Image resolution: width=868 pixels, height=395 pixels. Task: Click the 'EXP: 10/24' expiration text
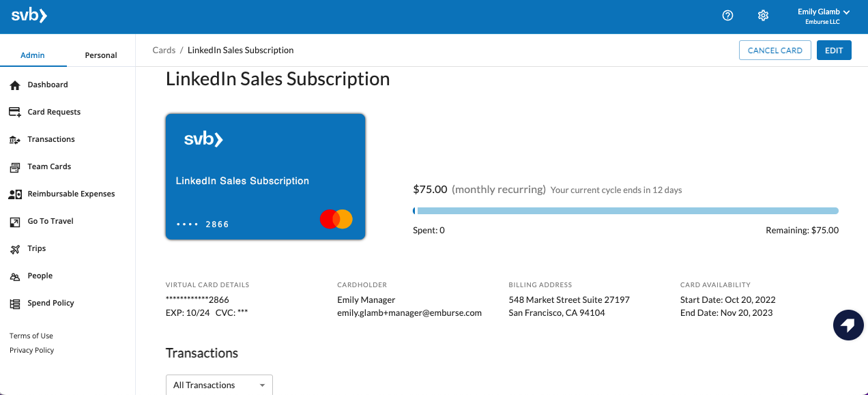[x=188, y=313]
